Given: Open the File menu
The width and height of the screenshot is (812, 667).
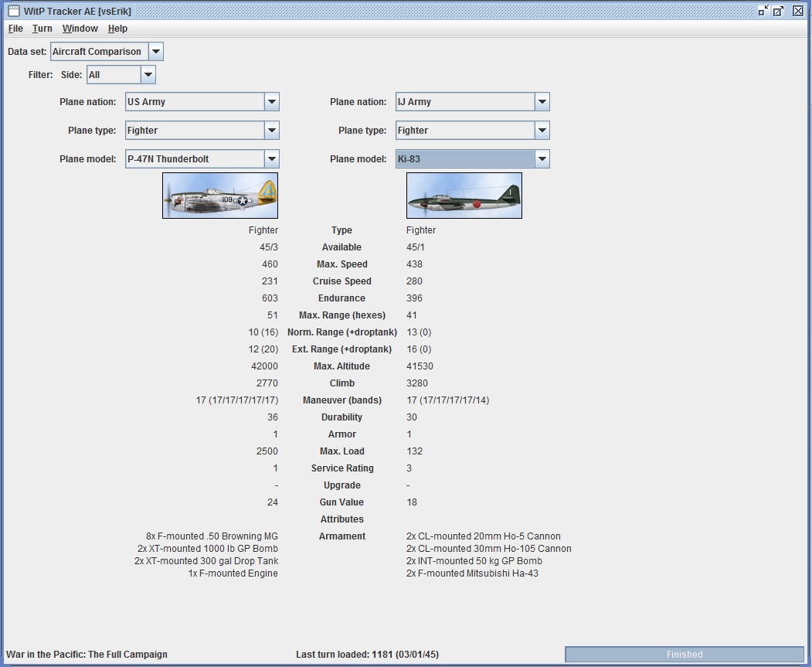Looking at the screenshot, I should click(15, 29).
